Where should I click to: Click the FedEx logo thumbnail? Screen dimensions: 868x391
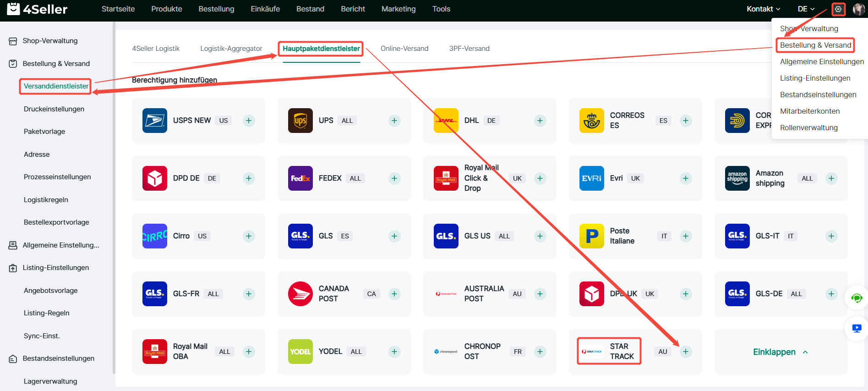pos(300,178)
